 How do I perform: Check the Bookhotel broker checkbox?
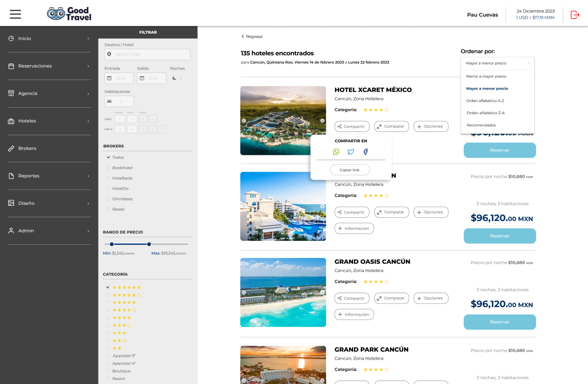(x=108, y=168)
